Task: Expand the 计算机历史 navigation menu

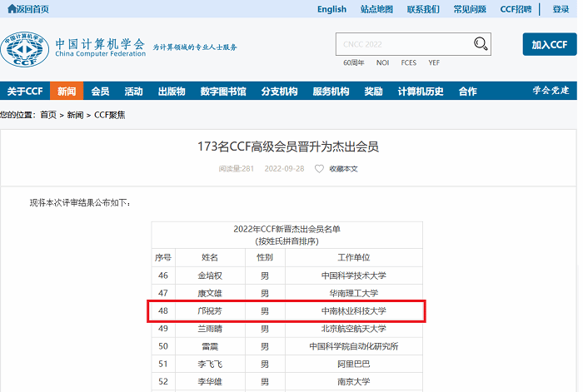Action: pyautogui.click(x=421, y=92)
